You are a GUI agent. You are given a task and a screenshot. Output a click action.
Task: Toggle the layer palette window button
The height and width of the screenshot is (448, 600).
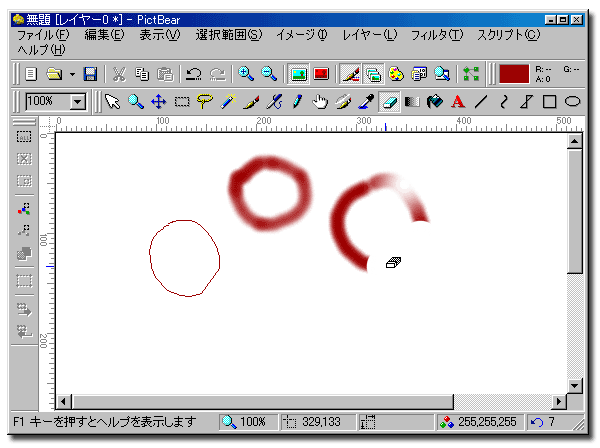pyautogui.click(x=373, y=74)
